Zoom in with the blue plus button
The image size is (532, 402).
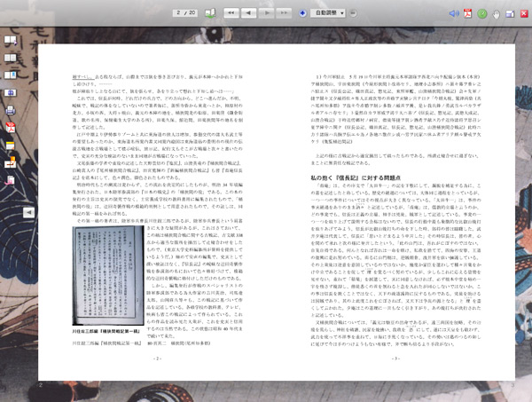pyautogui.click(x=305, y=13)
